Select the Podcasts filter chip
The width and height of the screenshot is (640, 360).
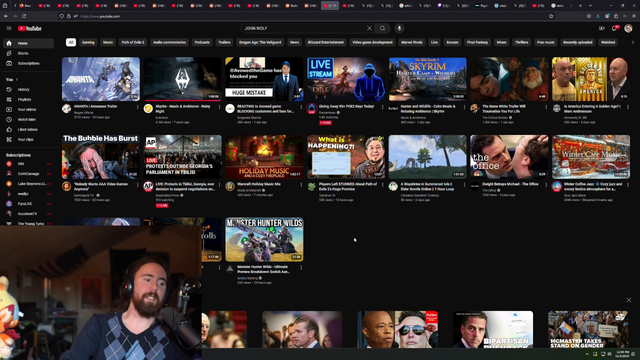(x=202, y=42)
